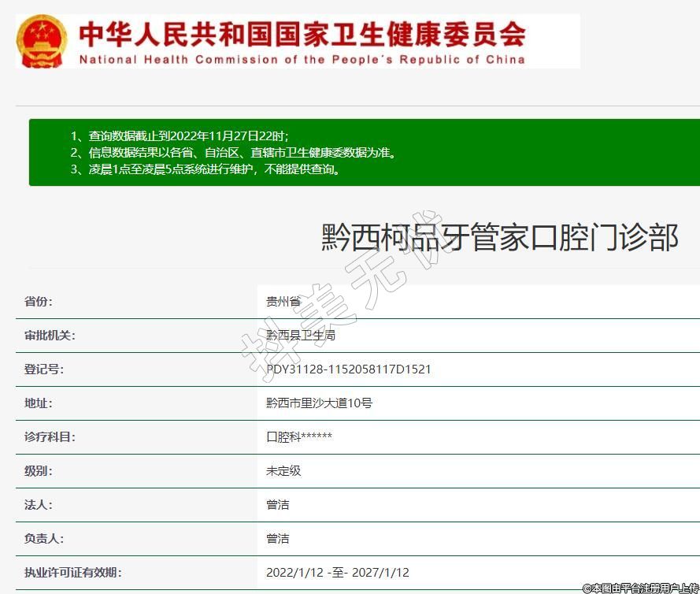Click the level value 未定级

tap(283, 471)
